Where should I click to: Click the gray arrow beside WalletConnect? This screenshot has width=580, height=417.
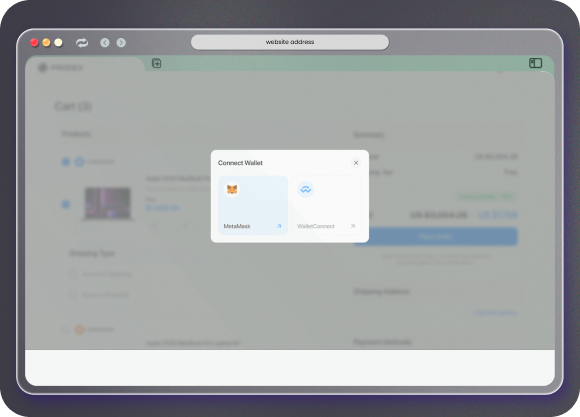(353, 226)
